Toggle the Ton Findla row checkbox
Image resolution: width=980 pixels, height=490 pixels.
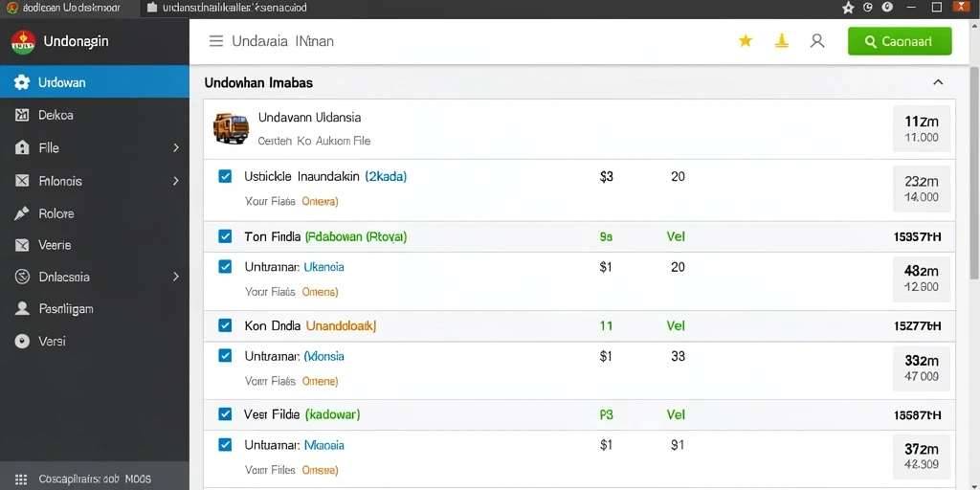click(225, 236)
